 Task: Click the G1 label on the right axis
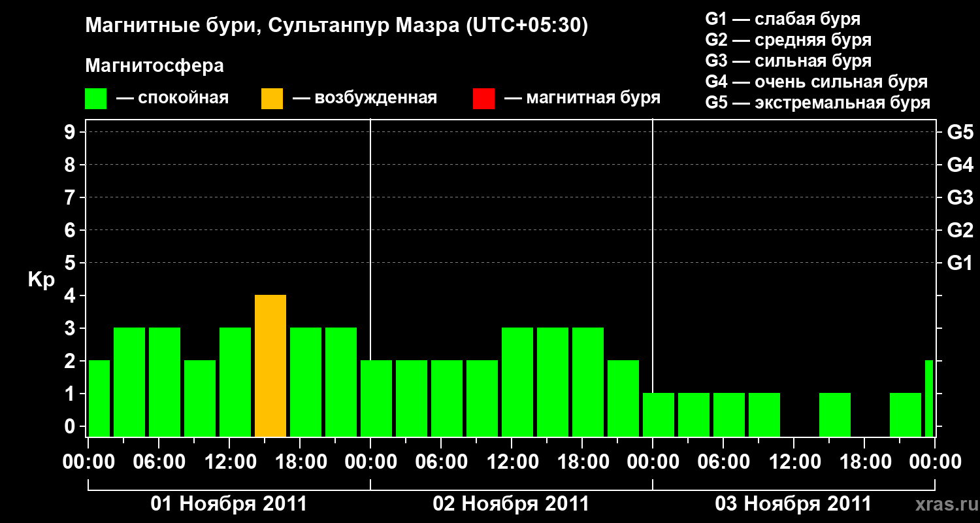click(960, 263)
